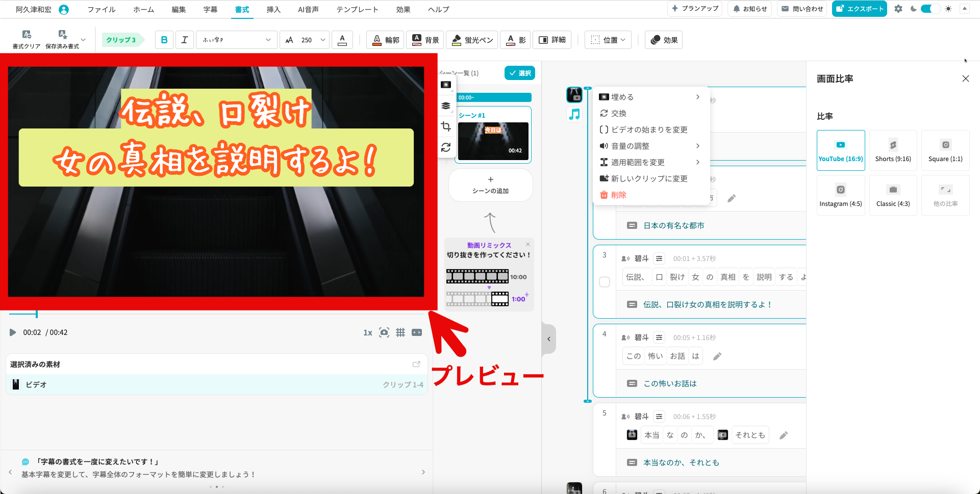Viewport: 980px width, 494px height.
Task: Collapse the side panel chevron handle
Action: 549,339
